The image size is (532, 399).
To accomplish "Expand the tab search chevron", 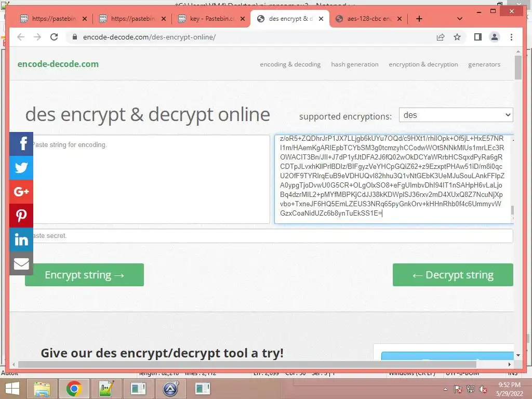I will (460, 19).
